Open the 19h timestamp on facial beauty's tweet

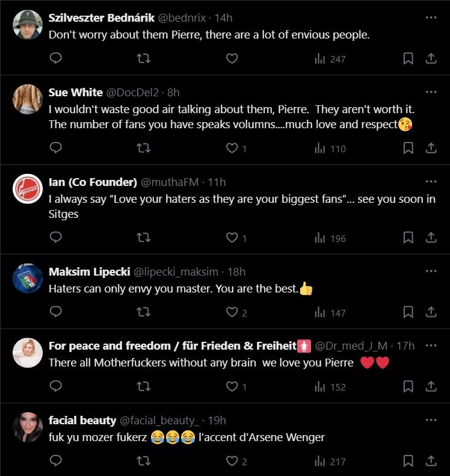(217, 421)
